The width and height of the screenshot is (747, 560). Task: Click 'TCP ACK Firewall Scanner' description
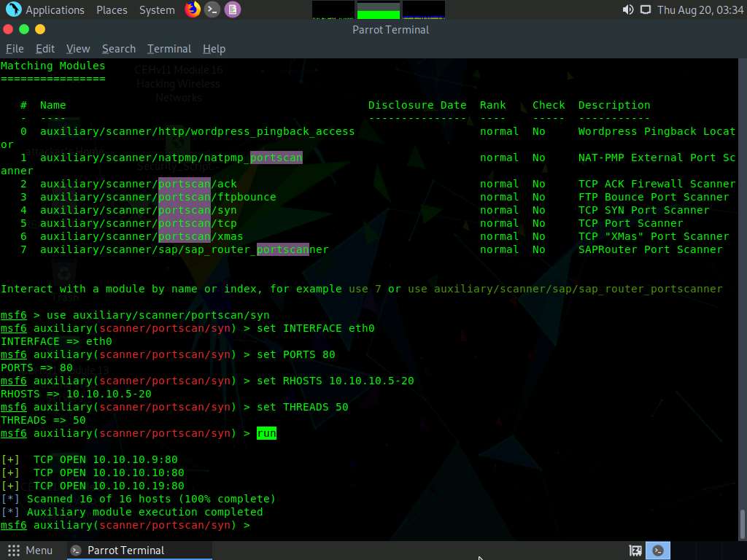657,184
